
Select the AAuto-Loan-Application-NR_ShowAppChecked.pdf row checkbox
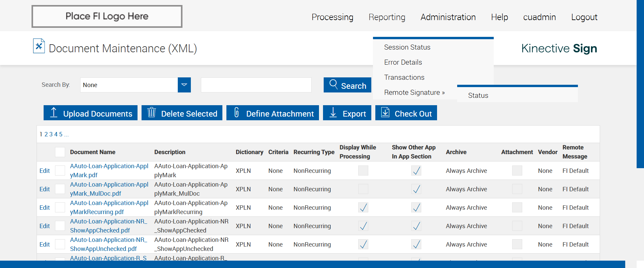(x=60, y=226)
